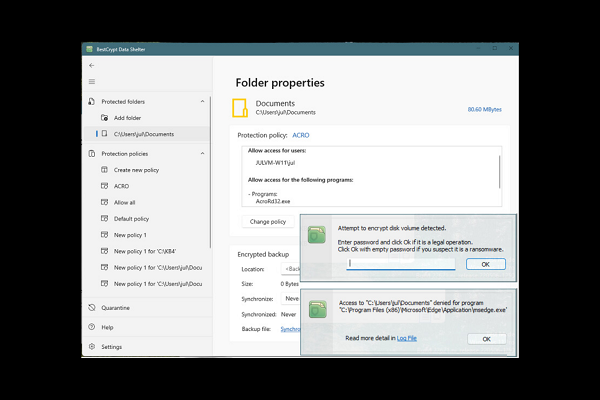600x400 pixels.
Task: Select the Default policy item
Action: coord(131,218)
